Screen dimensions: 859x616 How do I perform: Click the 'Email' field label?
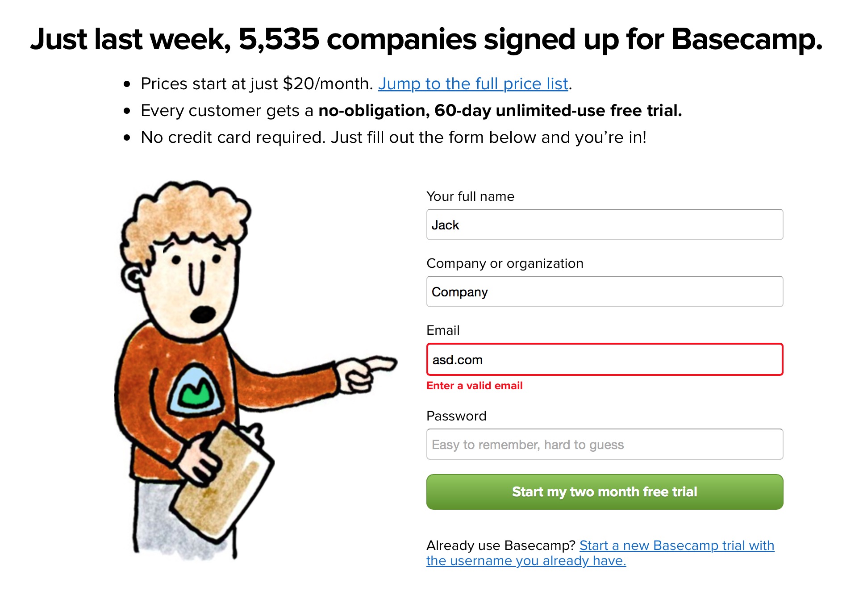click(x=442, y=330)
